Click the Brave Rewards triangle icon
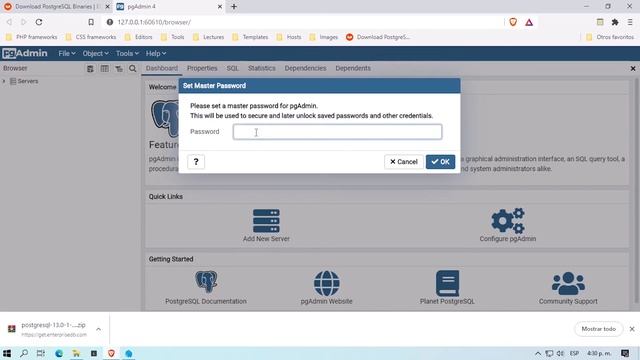Viewport: 640px width, 360px height. click(529, 22)
